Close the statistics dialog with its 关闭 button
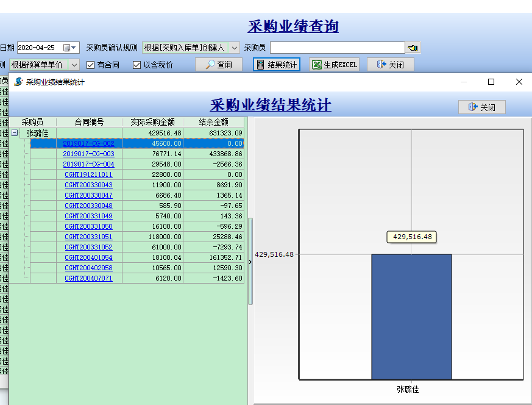The image size is (532, 405). point(481,107)
